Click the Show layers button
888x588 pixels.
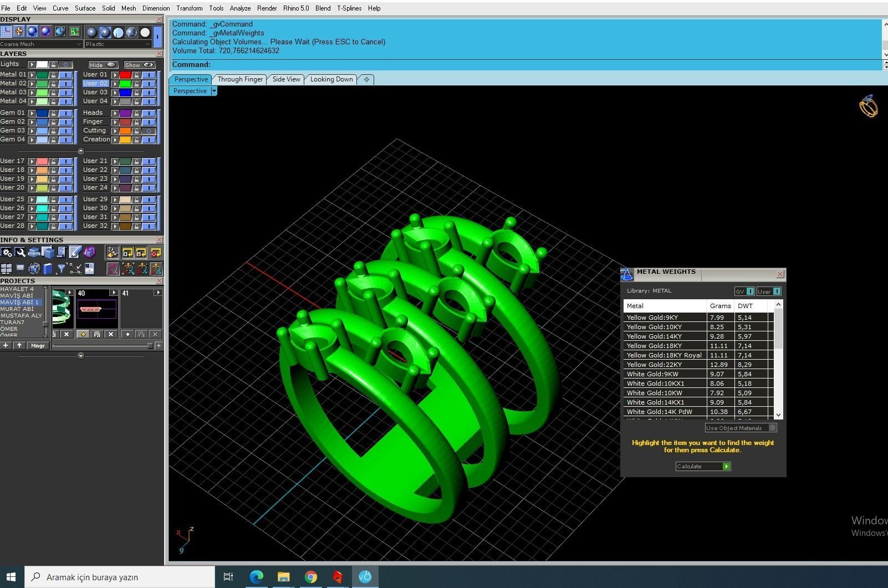[139, 65]
